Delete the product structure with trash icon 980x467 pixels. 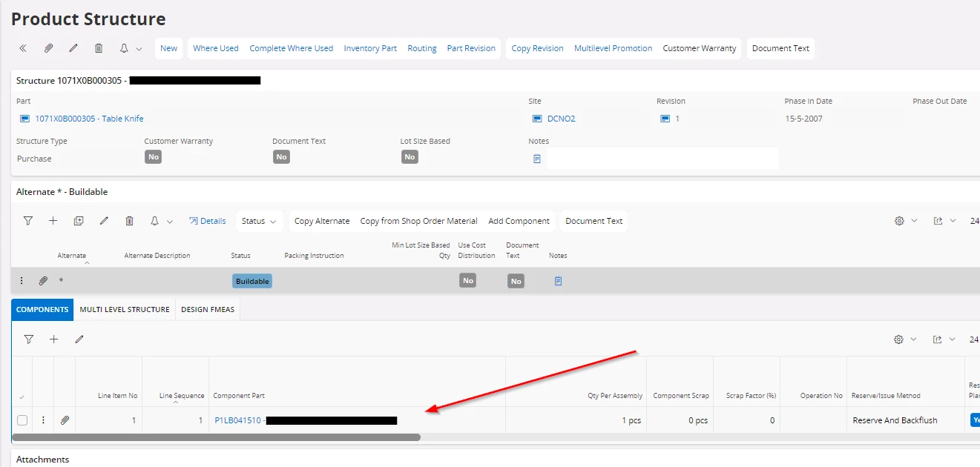point(99,48)
